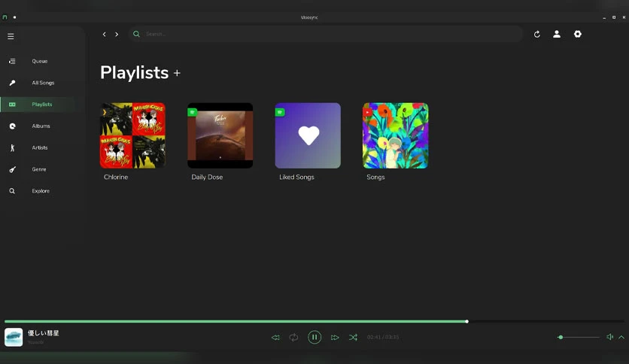The width and height of the screenshot is (629, 364).
Task: Click the Daily Dose playlist title
Action: [x=207, y=177]
